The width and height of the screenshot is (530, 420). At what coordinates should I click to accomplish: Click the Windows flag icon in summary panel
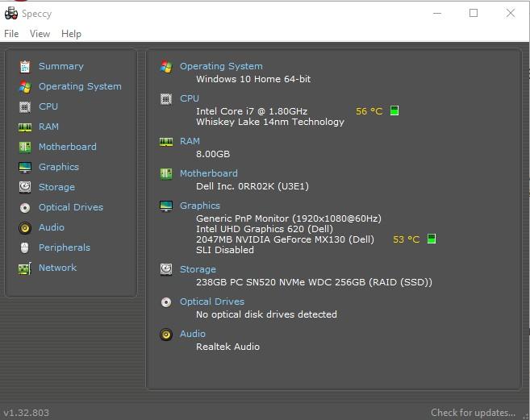(166, 67)
